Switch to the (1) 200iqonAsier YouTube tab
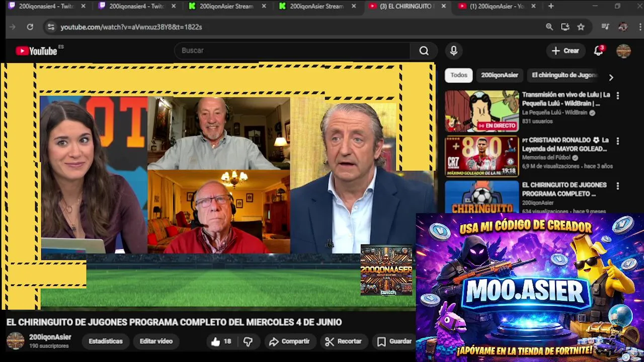This screenshot has height=362, width=644. (497, 6)
